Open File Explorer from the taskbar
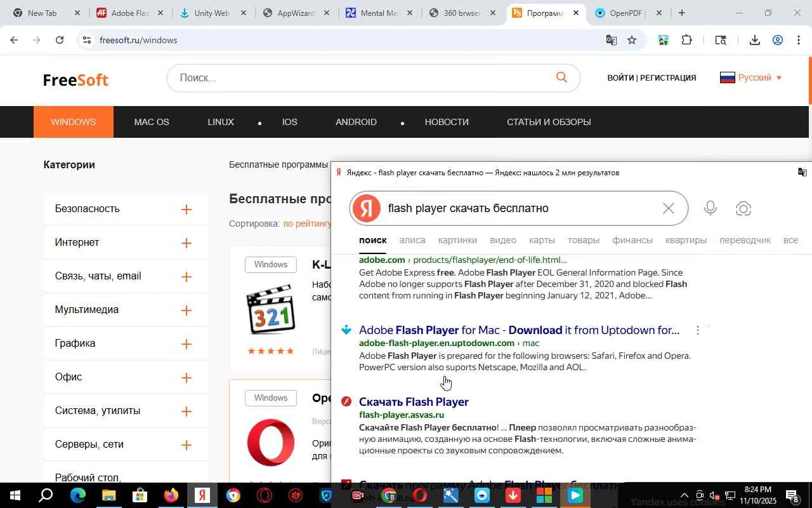The width and height of the screenshot is (812, 508). click(x=108, y=495)
